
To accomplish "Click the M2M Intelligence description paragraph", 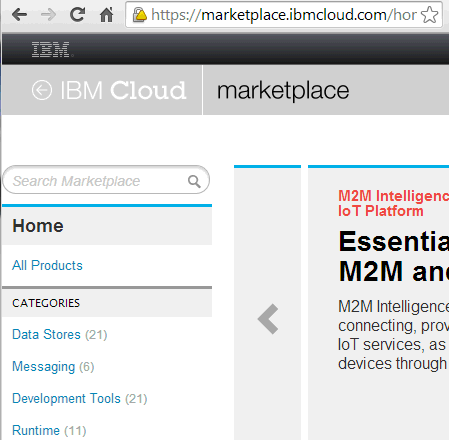I will (x=393, y=335).
